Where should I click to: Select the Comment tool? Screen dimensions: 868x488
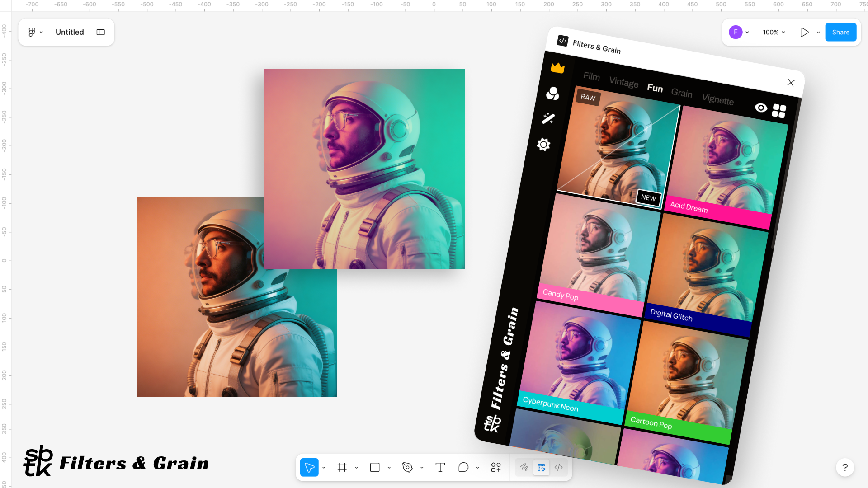(x=463, y=467)
